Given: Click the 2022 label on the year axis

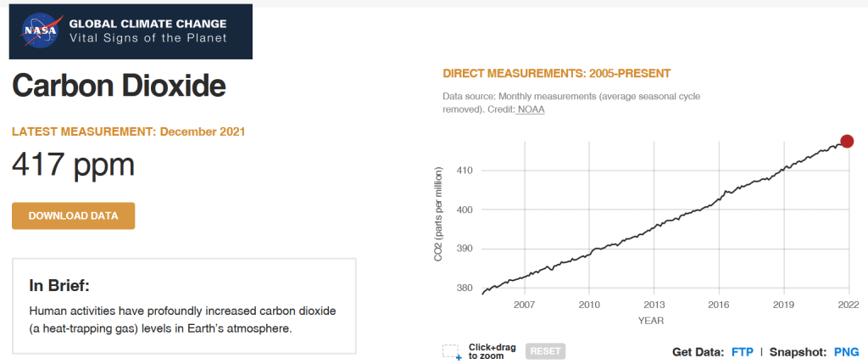Looking at the screenshot, I should (x=849, y=304).
